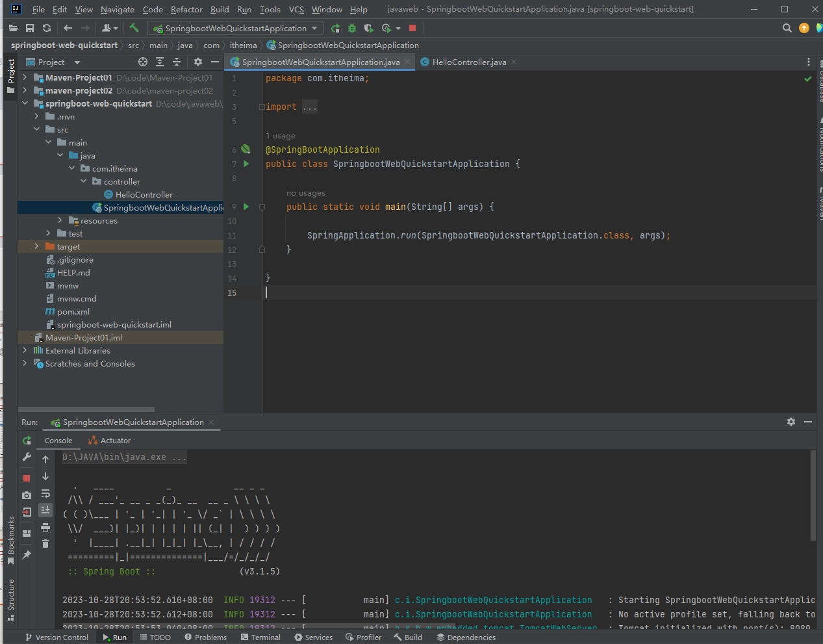The image size is (823, 644).
Task: Unfold the collapsed import block
Action: [x=262, y=107]
